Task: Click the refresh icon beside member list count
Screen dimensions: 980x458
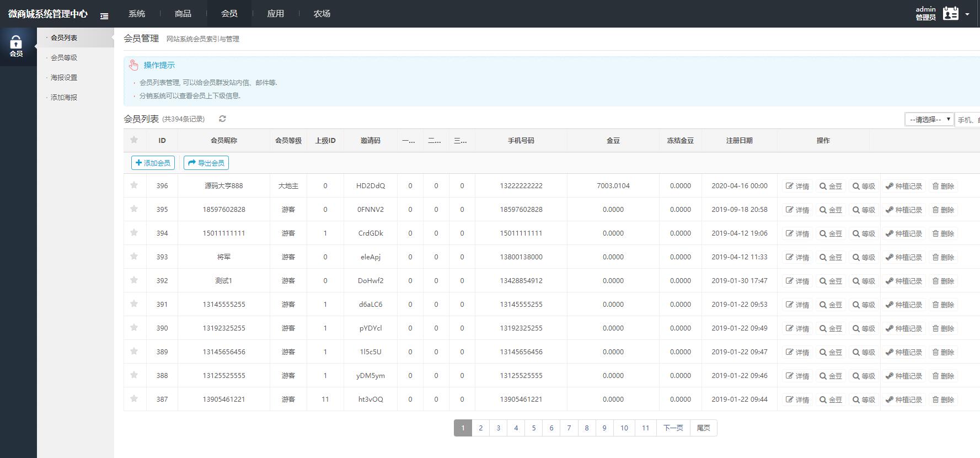Action: 222,119
